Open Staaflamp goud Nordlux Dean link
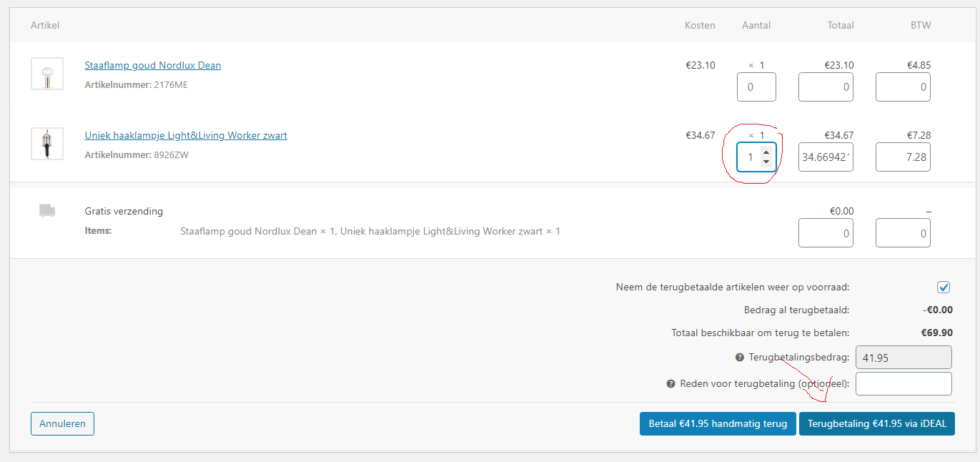This screenshot has width=980, height=462. [x=153, y=65]
